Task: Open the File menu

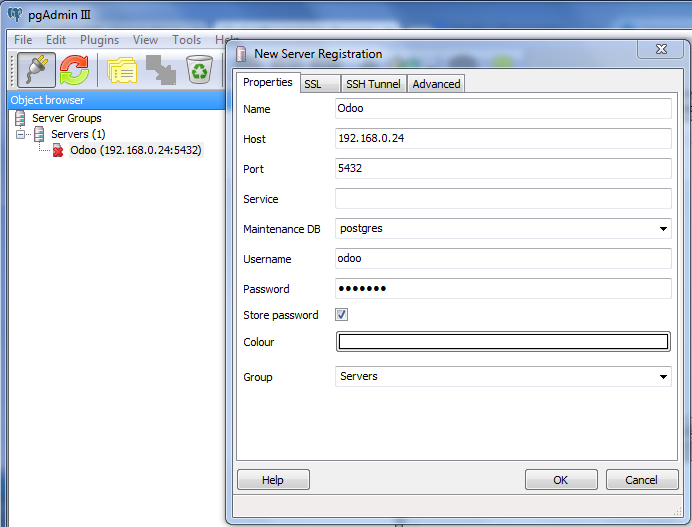Action: click(23, 40)
